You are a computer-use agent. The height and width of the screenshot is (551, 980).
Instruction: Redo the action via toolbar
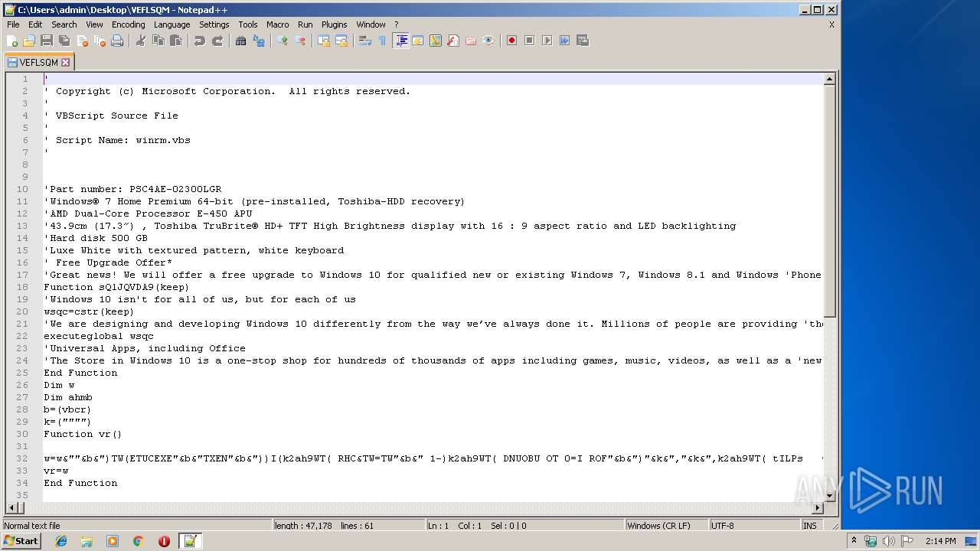tap(217, 41)
